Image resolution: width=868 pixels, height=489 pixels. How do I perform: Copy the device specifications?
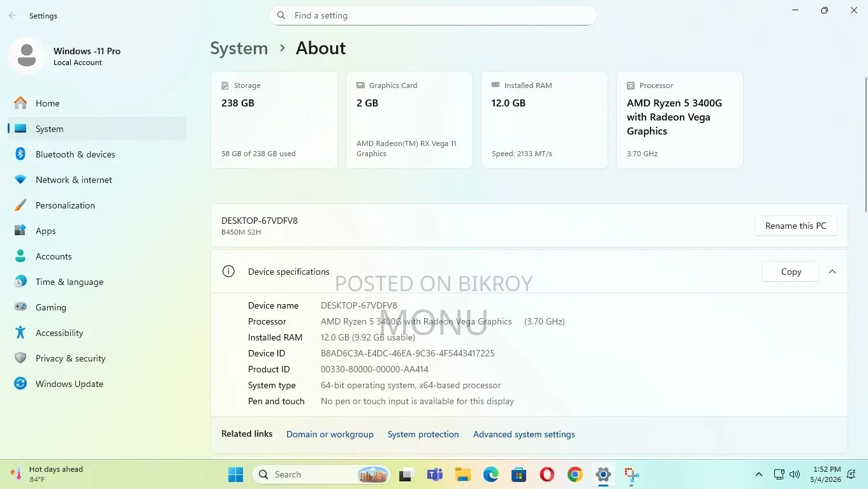click(791, 272)
